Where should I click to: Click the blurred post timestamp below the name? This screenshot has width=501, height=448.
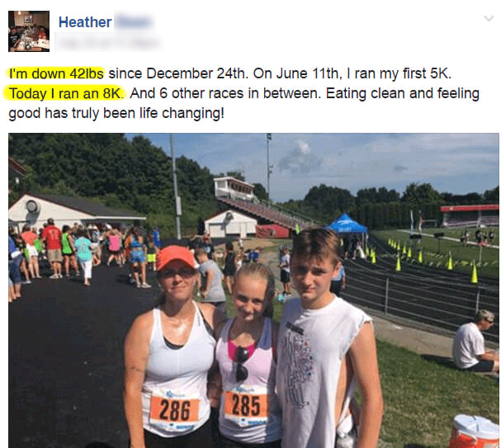(108, 42)
